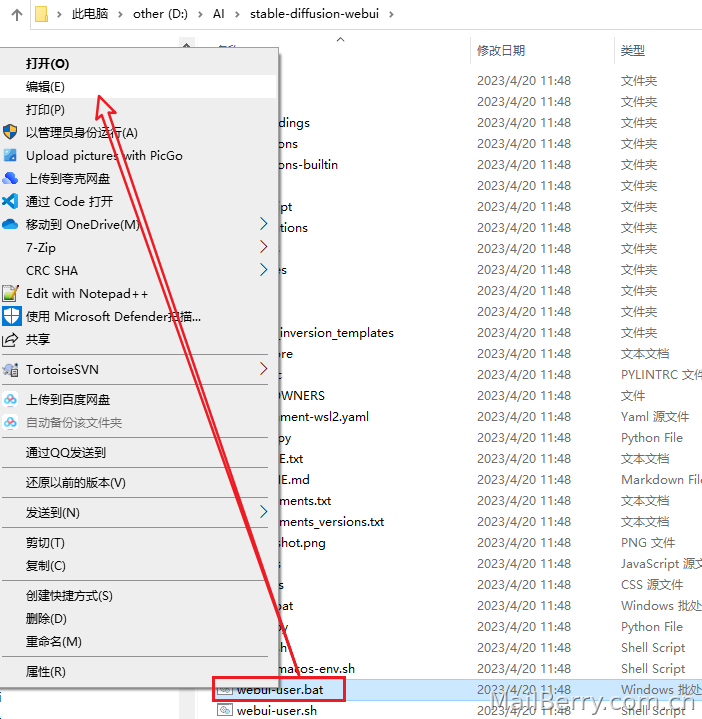The width and height of the screenshot is (702, 719).
Task: Click the file ending in ment-wsl2.yaml
Action: 324,416
